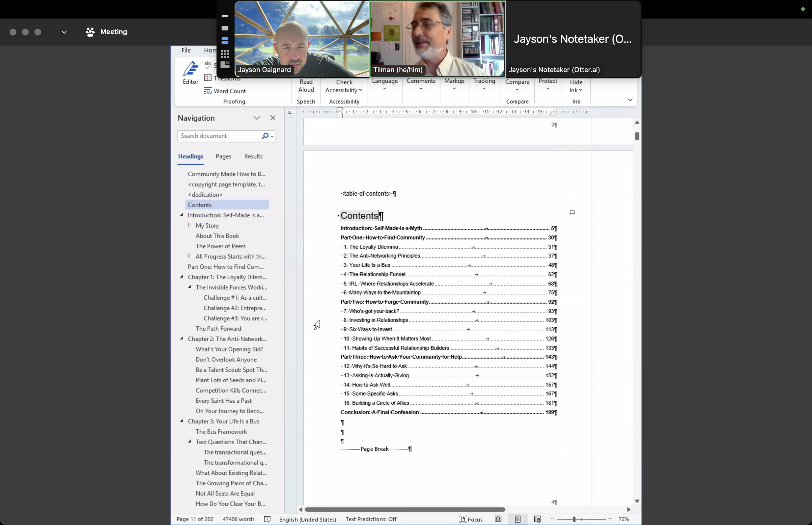
Task: Click the Focus mode icon
Action: tap(471, 519)
